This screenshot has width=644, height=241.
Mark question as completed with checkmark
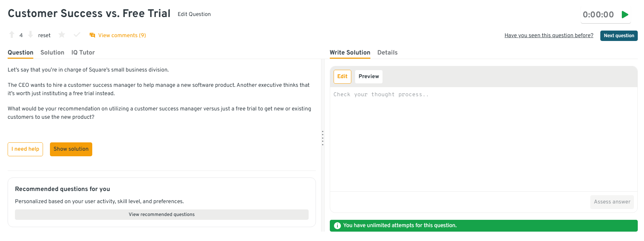(77, 35)
